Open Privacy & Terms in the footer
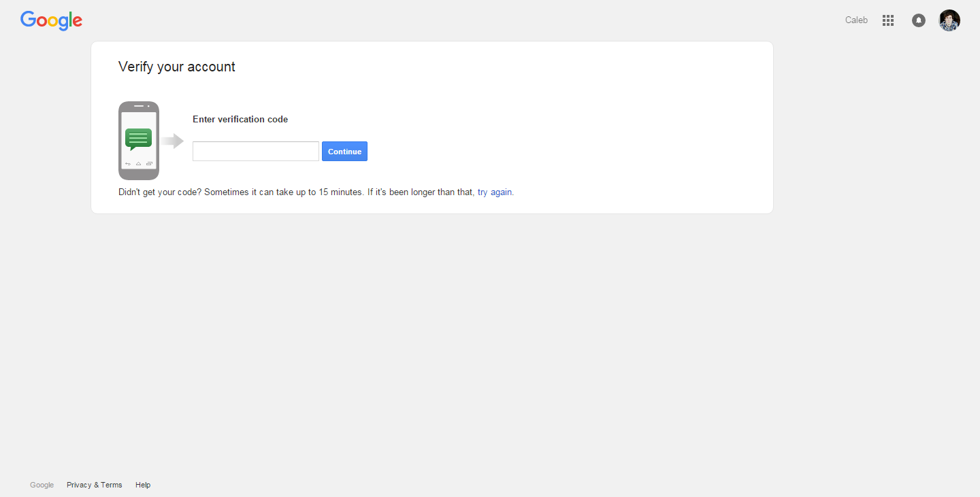Viewport: 980px width, 497px height. click(95, 485)
